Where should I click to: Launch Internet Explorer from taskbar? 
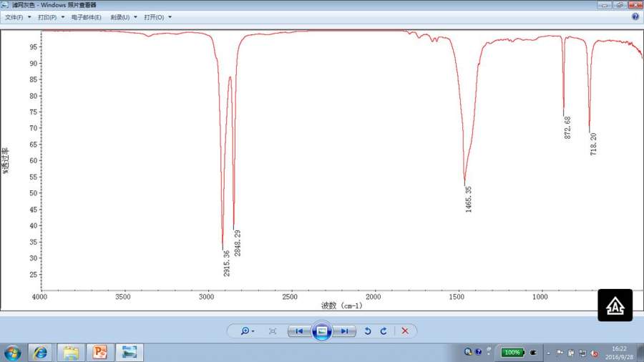pyautogui.click(x=40, y=353)
